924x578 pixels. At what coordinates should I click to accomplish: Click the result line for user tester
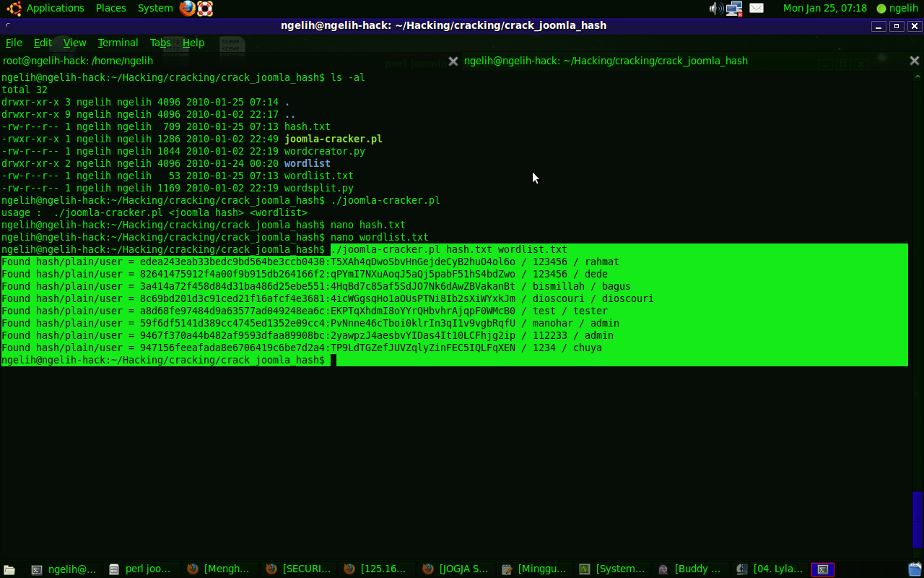pos(305,311)
